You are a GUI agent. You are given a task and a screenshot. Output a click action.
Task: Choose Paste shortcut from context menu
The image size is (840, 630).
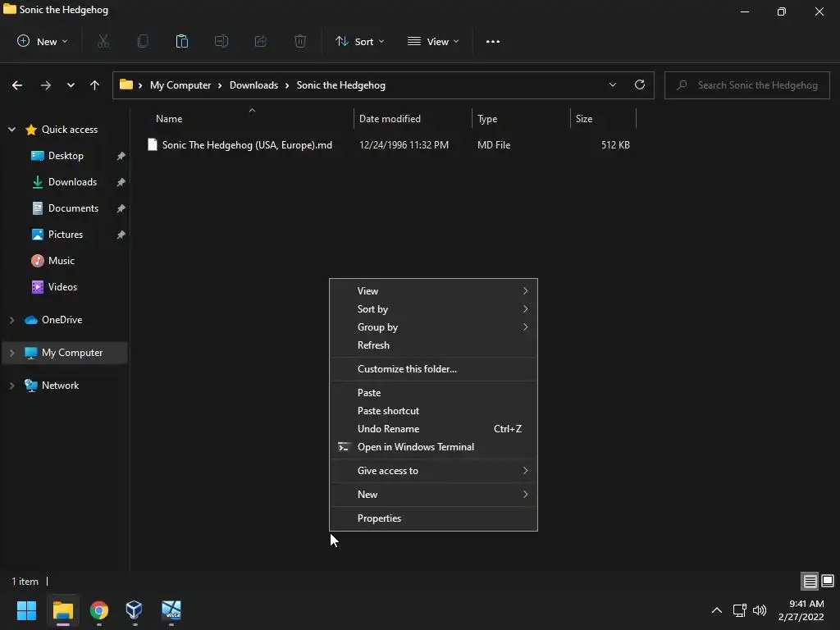point(433,411)
